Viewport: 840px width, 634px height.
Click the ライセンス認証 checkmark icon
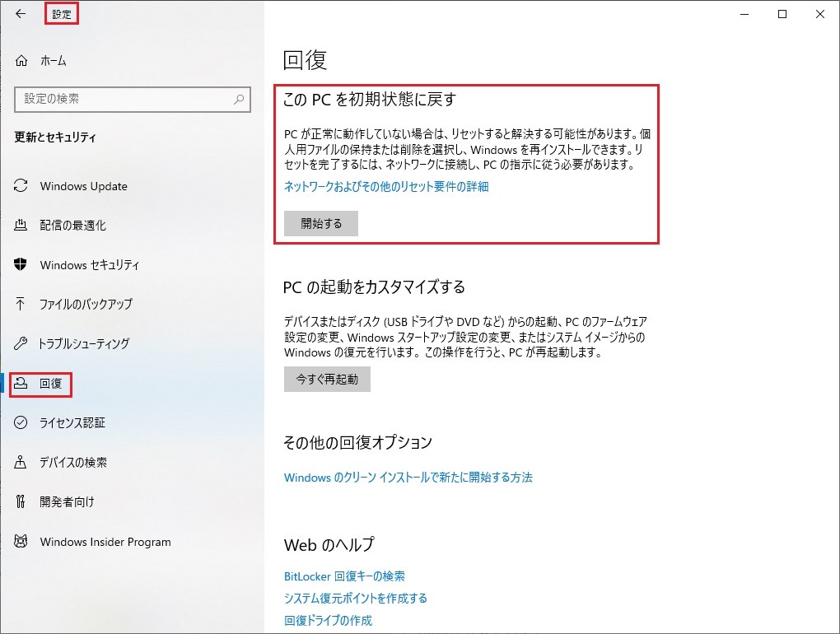21,422
